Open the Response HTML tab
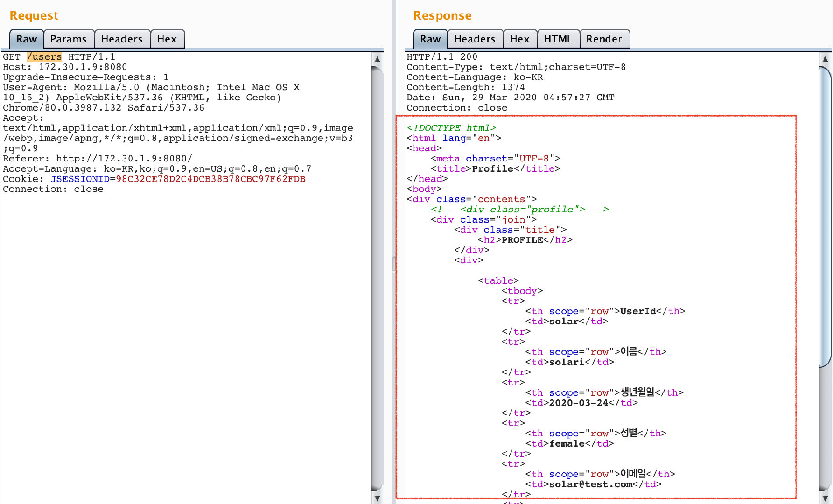Image resolution: width=833 pixels, height=504 pixels. point(558,39)
